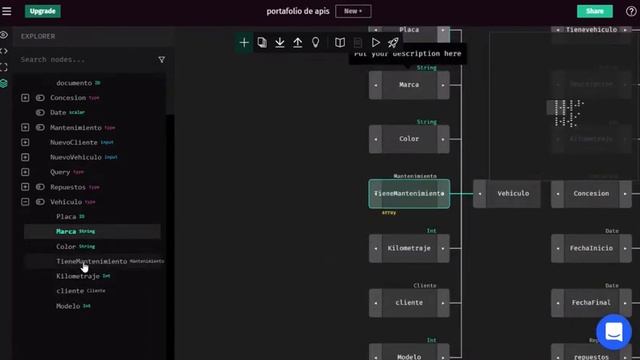This screenshot has height=360, width=640.
Task: Click the Kilometraje node on canvas
Action: pos(409,248)
